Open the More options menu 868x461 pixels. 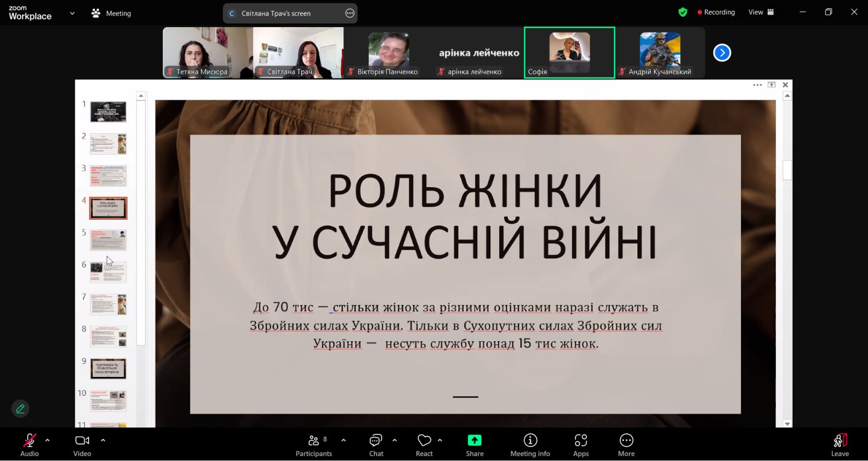tap(626, 445)
